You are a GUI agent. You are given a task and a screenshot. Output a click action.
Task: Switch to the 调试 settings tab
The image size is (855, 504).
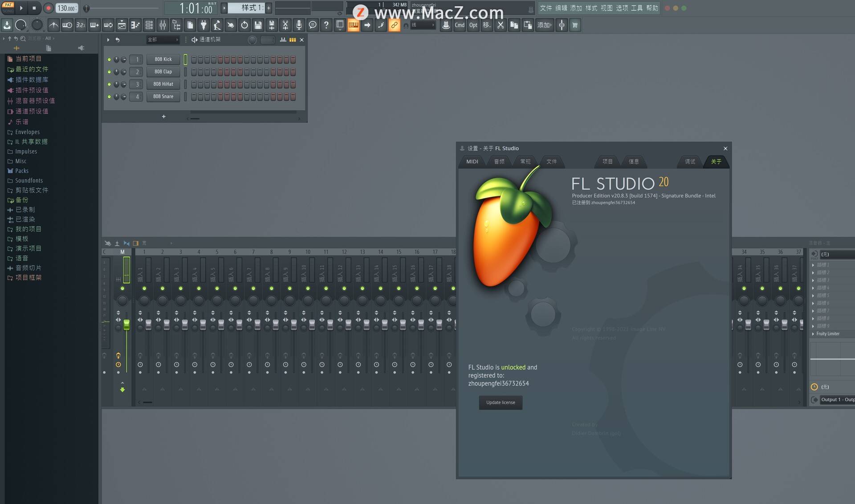690,162
